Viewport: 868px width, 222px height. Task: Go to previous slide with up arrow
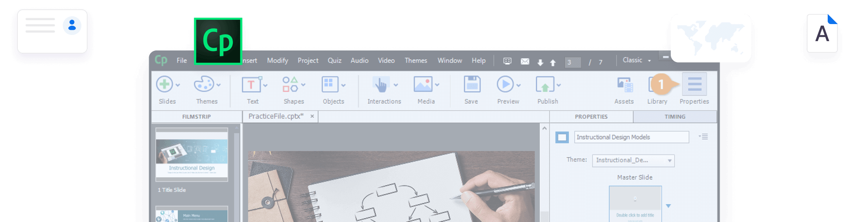(553, 62)
